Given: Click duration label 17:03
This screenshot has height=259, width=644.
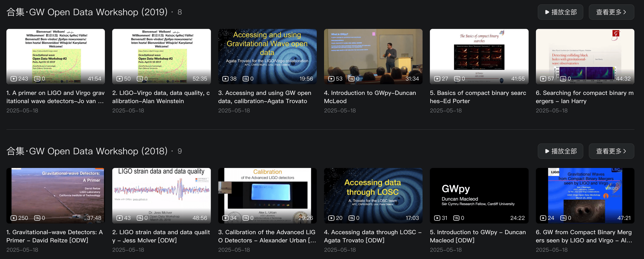Looking at the screenshot, I should coord(412,218).
